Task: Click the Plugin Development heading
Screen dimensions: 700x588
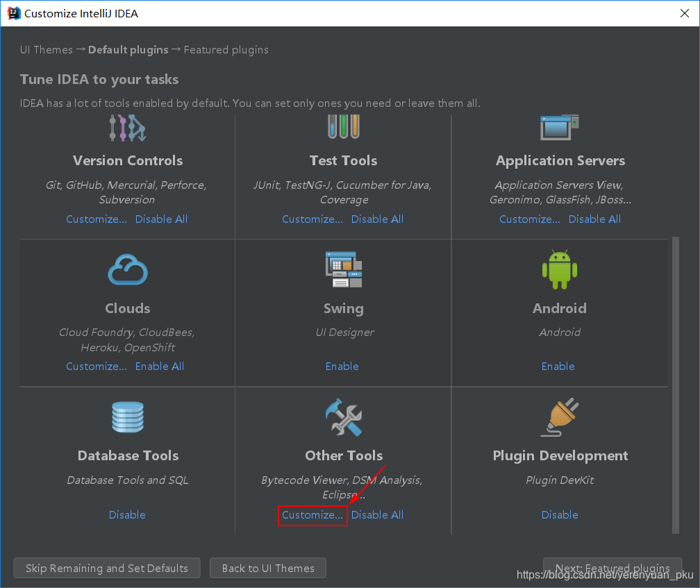Action: (x=560, y=456)
